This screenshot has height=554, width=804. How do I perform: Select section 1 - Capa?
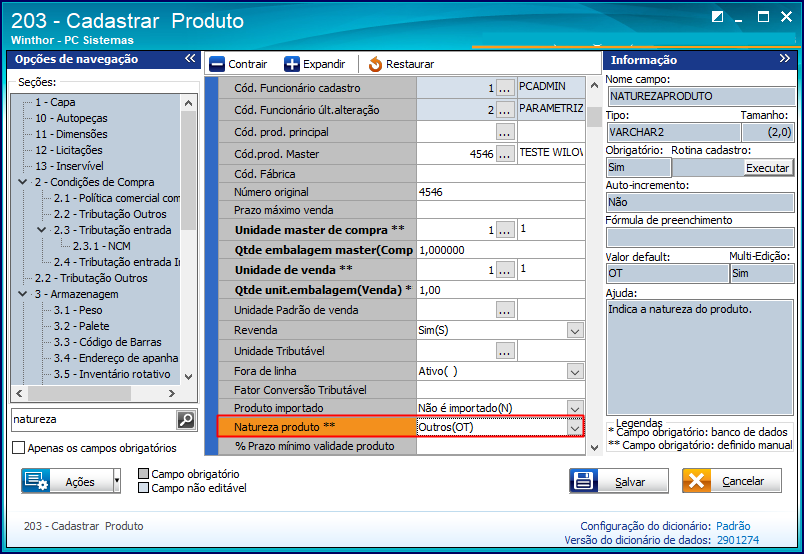tap(55, 102)
